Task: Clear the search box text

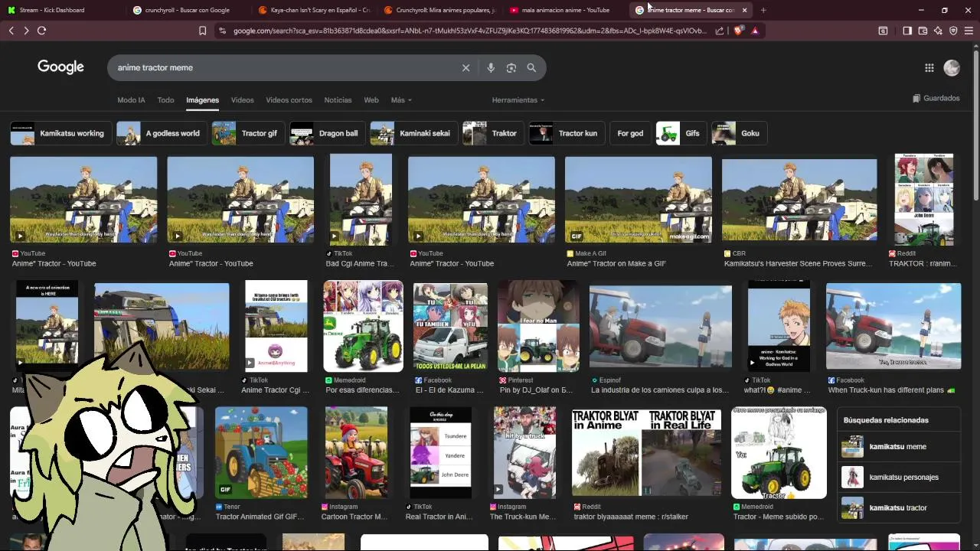Action: click(465, 67)
